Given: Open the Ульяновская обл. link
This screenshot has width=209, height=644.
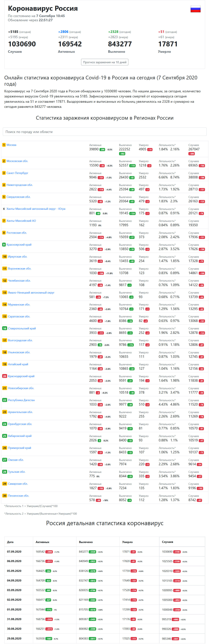Looking at the screenshot, I should point(19,352).
